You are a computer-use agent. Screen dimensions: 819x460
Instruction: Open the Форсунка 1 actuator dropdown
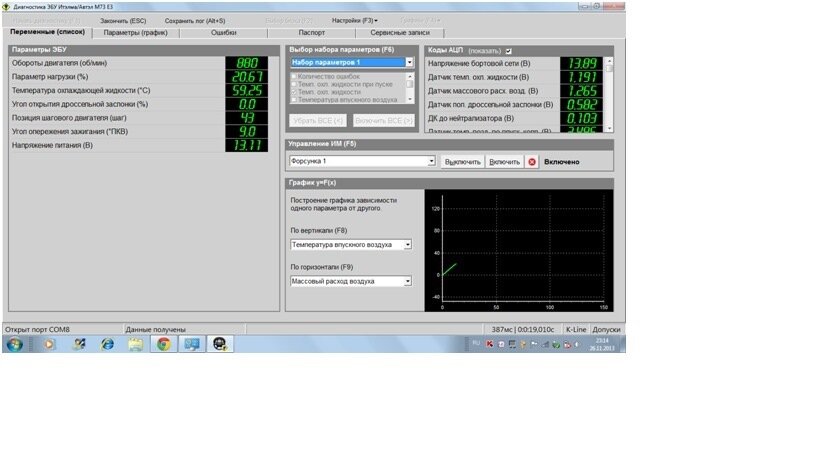click(x=431, y=161)
